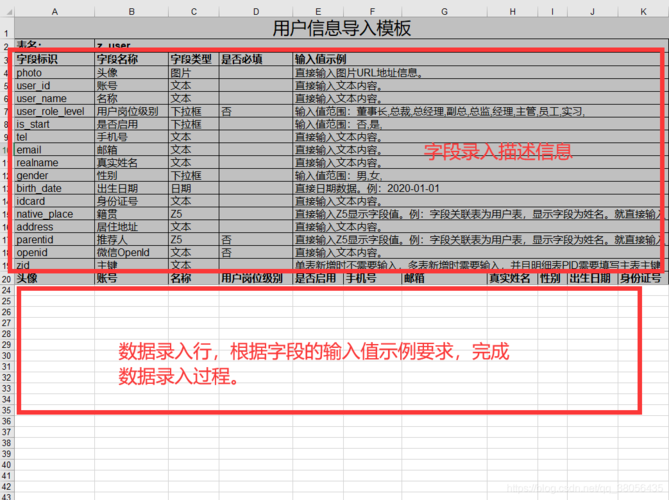The image size is (669, 500).
Task: Select the 日期 type cell in birth_date row
Action: coord(194,188)
